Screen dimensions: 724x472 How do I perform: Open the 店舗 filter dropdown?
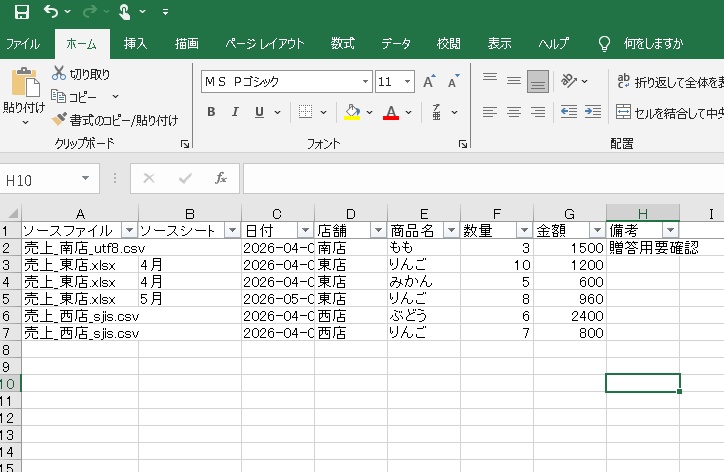point(378,230)
